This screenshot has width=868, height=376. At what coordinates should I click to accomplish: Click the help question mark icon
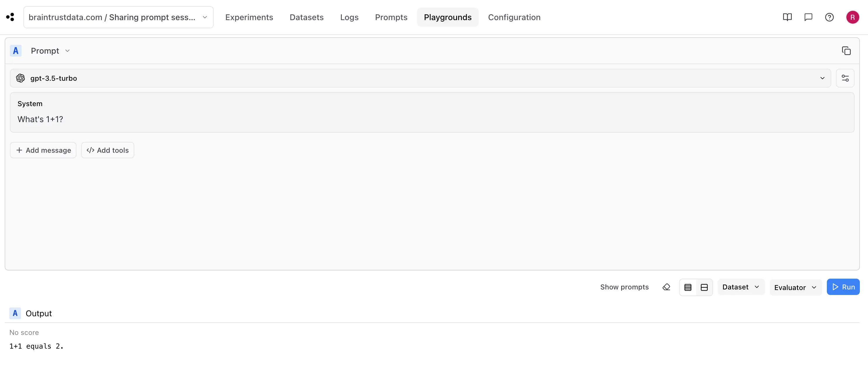point(829,17)
